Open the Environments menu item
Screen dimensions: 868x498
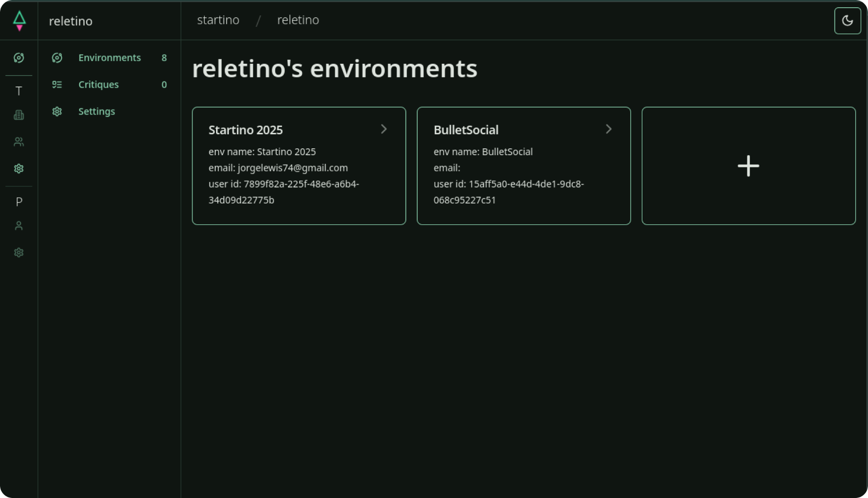click(x=109, y=58)
